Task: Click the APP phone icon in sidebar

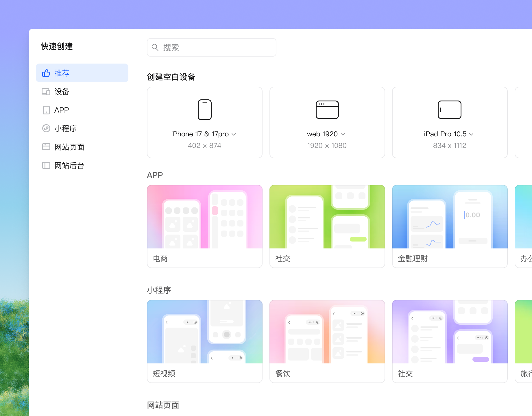Action: pyautogui.click(x=46, y=110)
